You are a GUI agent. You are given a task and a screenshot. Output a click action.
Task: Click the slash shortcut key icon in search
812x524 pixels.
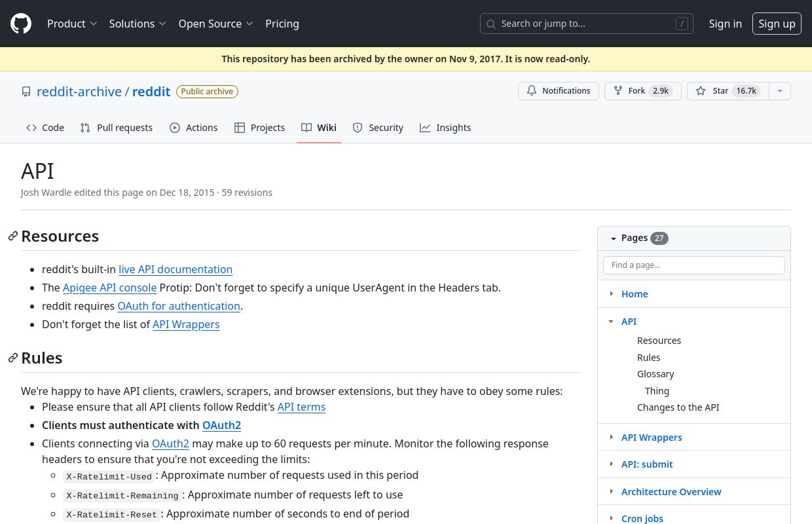pyautogui.click(x=682, y=24)
